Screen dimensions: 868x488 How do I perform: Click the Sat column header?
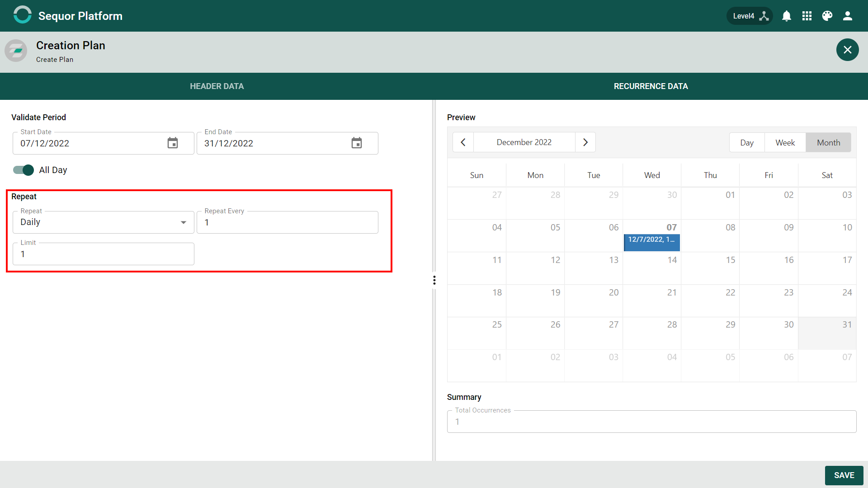[x=827, y=175]
